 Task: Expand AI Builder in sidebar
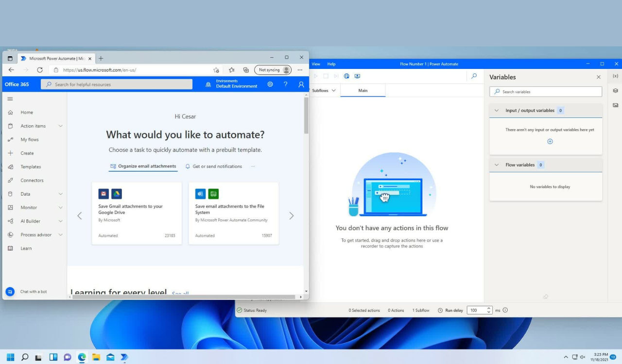point(61,221)
